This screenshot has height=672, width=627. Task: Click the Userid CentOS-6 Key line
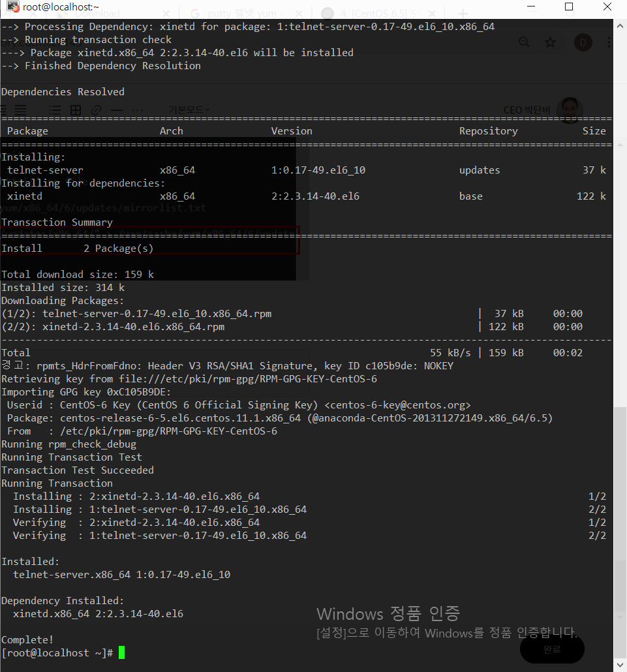(239, 405)
